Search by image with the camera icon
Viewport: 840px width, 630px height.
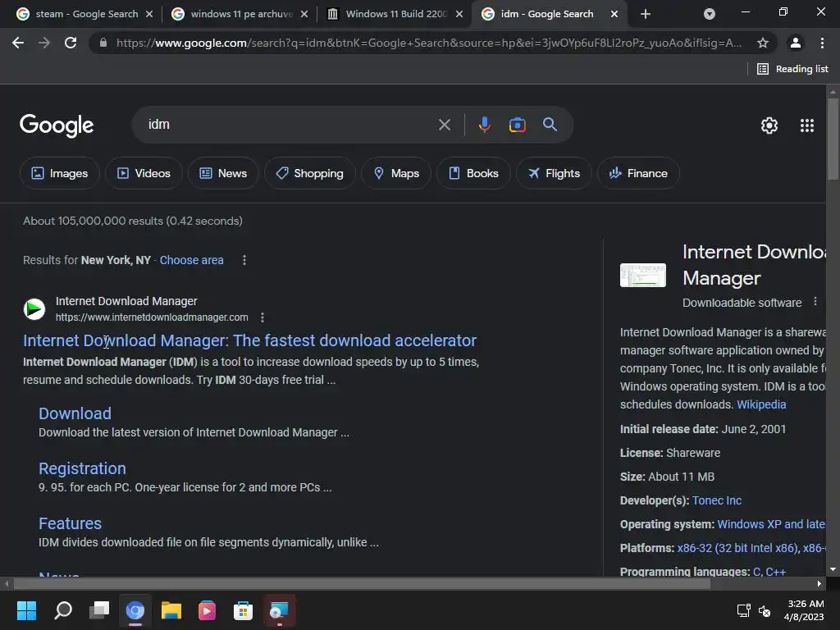click(518, 125)
